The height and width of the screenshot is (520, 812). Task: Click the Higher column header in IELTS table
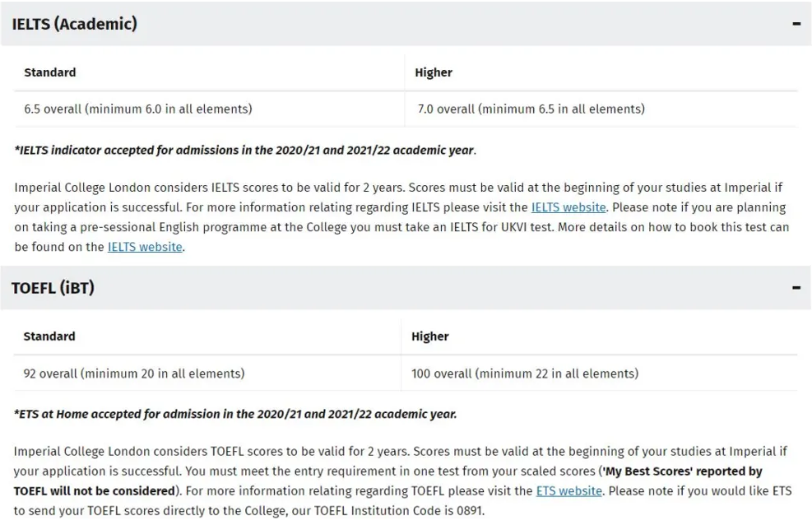434,72
